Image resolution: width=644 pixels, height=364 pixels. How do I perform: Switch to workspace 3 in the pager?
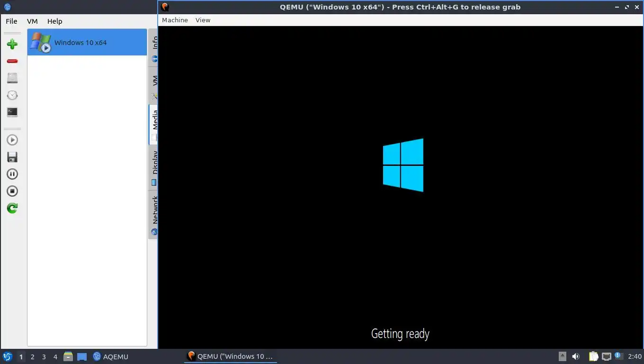(44, 357)
